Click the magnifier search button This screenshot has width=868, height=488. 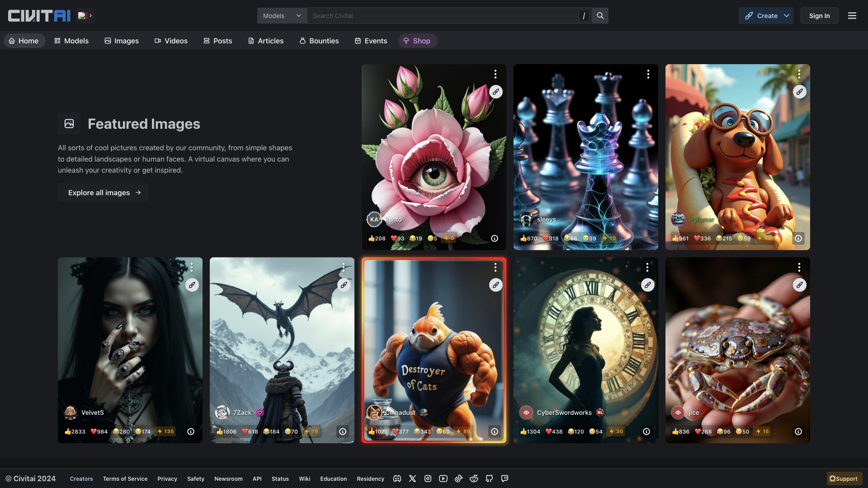pos(600,16)
